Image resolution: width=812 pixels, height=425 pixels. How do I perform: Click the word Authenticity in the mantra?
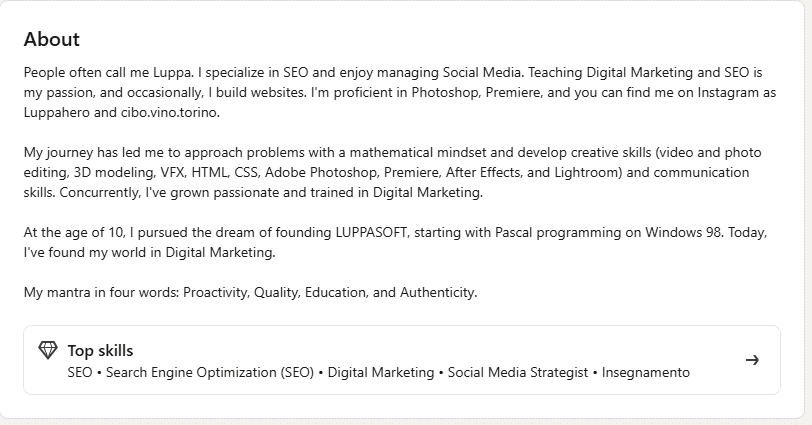438,292
